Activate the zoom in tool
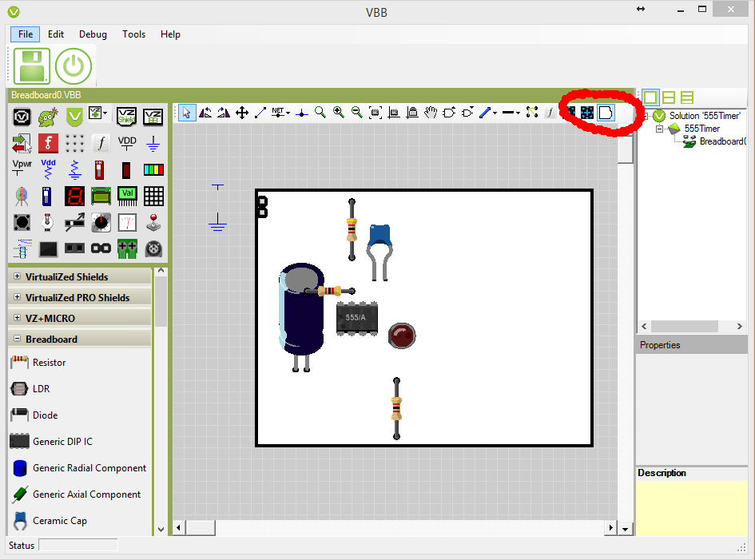 [339, 112]
